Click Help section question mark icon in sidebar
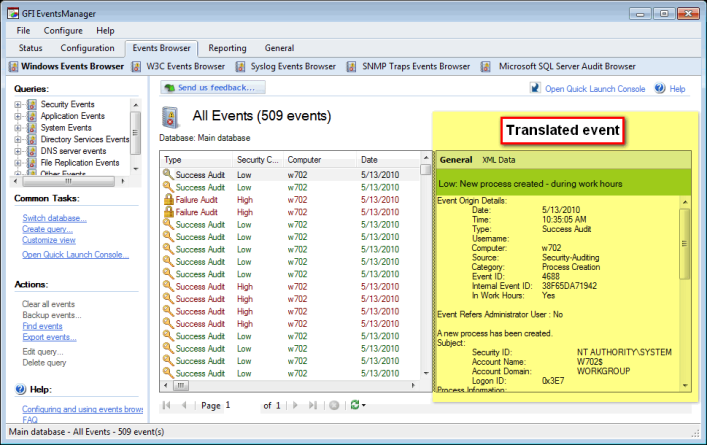Image resolution: width=707 pixels, height=445 pixels. pos(20,389)
